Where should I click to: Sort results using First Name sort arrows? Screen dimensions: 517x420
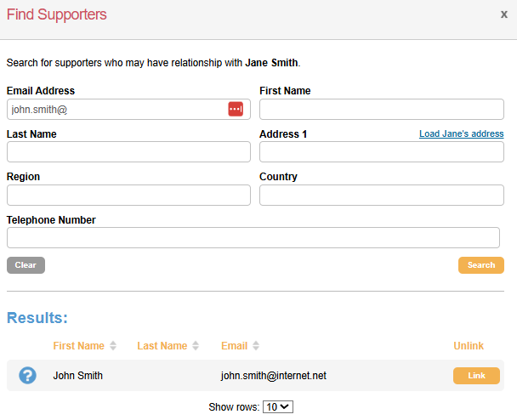pos(113,346)
